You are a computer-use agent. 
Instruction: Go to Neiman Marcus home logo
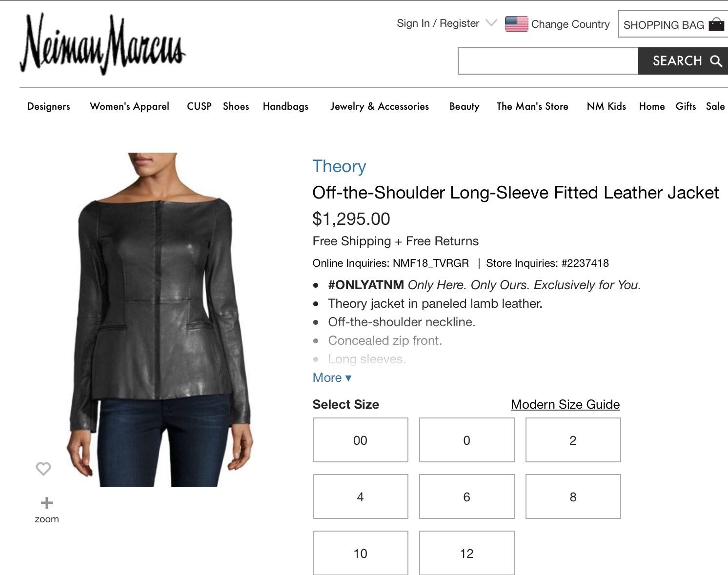click(x=102, y=44)
